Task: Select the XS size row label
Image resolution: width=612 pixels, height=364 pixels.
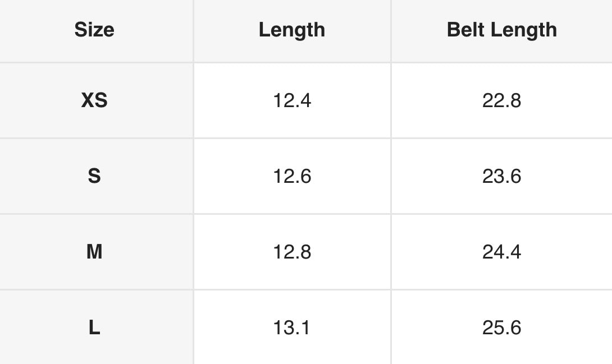Action: coord(94,100)
